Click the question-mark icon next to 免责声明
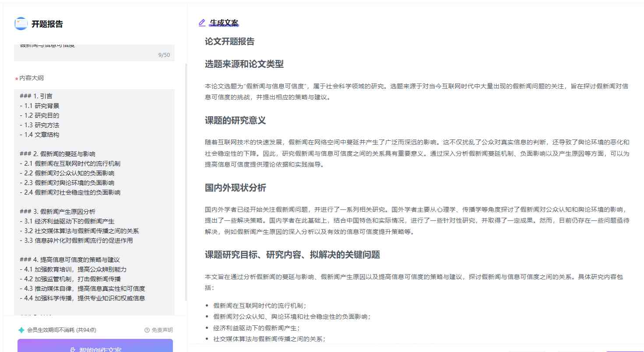 click(x=147, y=330)
